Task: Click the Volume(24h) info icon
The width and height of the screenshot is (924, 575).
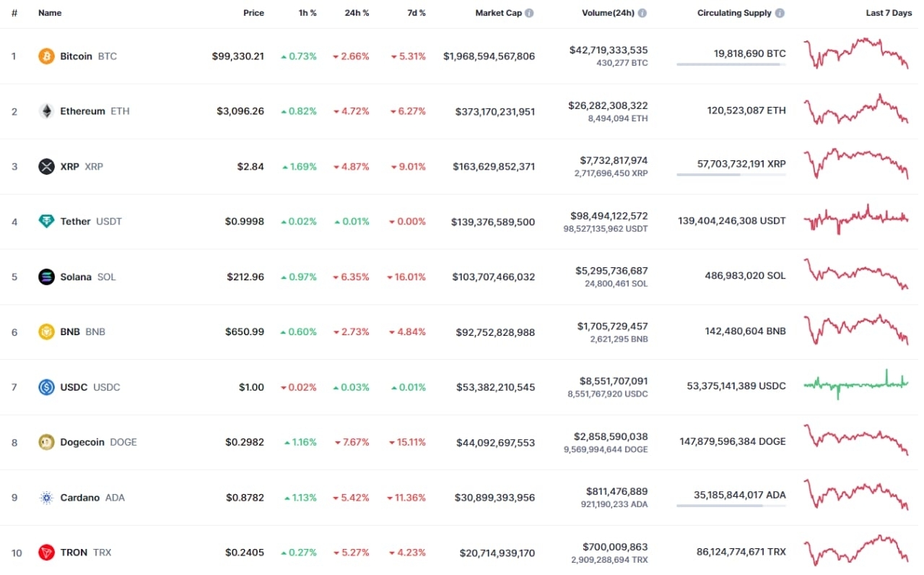Action: (x=642, y=13)
